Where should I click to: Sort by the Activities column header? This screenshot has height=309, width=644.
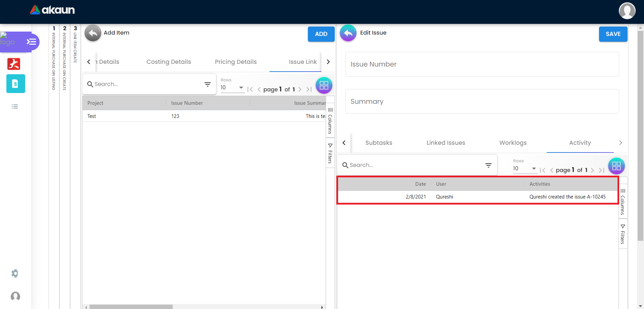tap(571, 184)
